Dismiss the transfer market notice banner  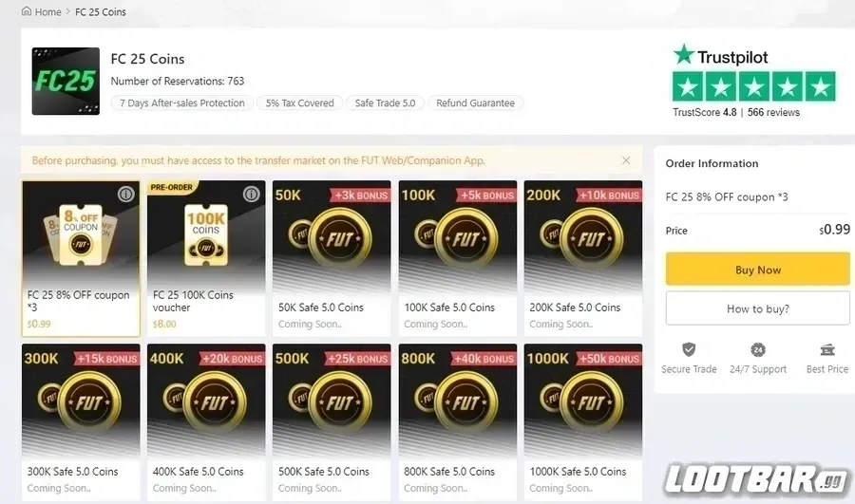pos(626,160)
